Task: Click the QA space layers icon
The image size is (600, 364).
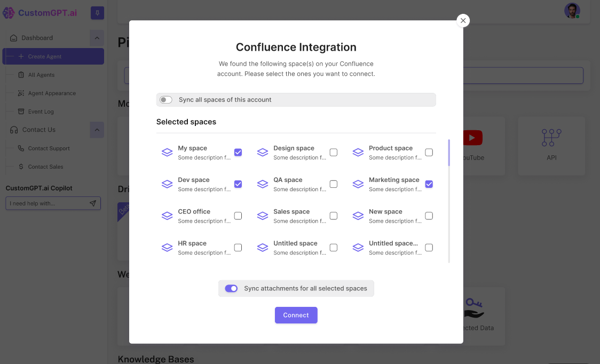Action: [263, 184]
